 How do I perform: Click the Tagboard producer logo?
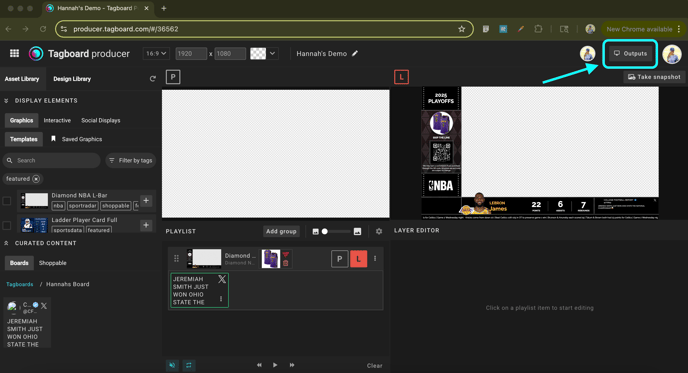tap(79, 54)
